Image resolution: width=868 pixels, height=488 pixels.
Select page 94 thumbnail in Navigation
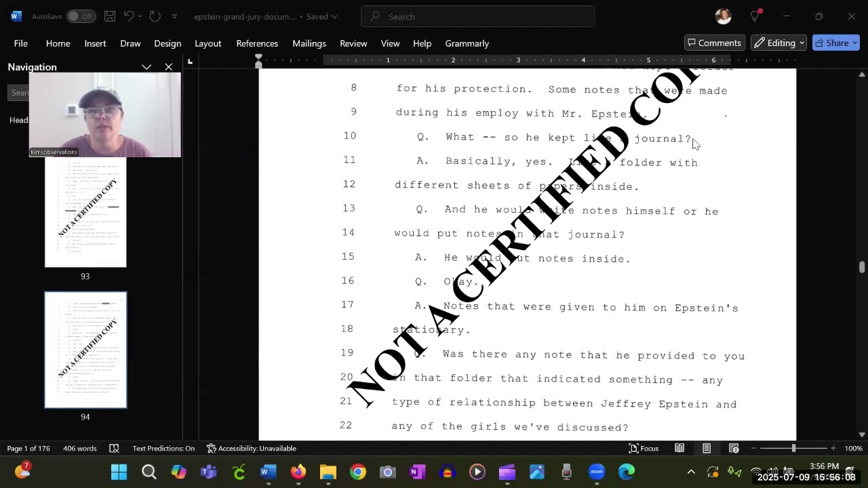pos(85,350)
